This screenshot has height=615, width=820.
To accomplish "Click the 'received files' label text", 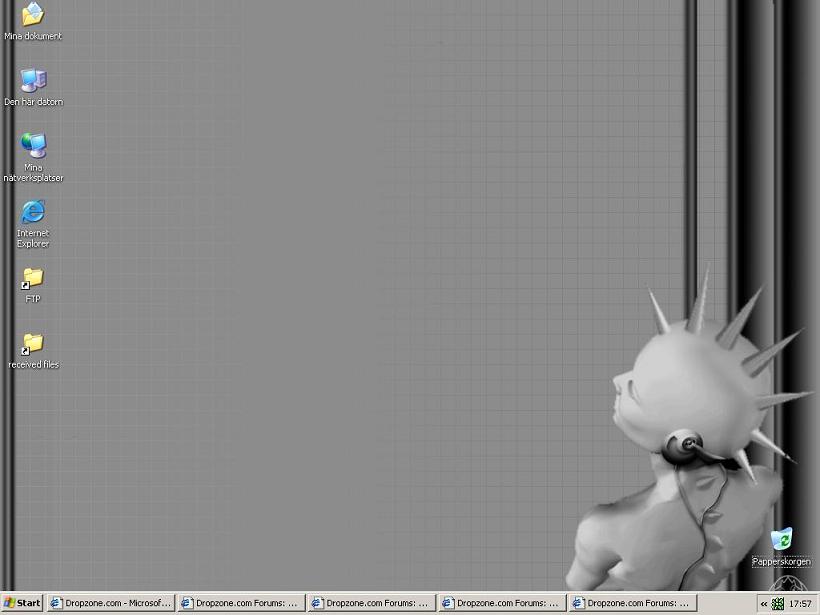I will click(x=33, y=365).
